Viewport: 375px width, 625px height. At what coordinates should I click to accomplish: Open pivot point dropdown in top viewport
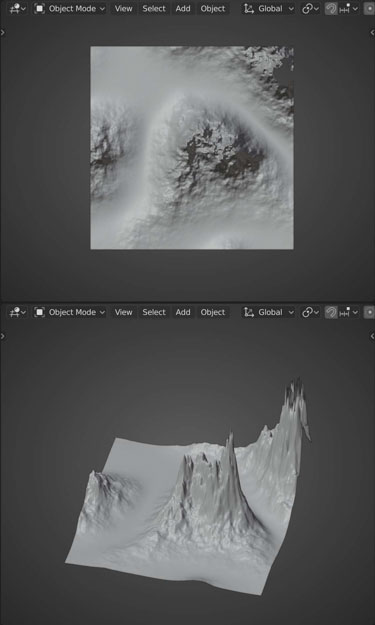[x=310, y=8]
